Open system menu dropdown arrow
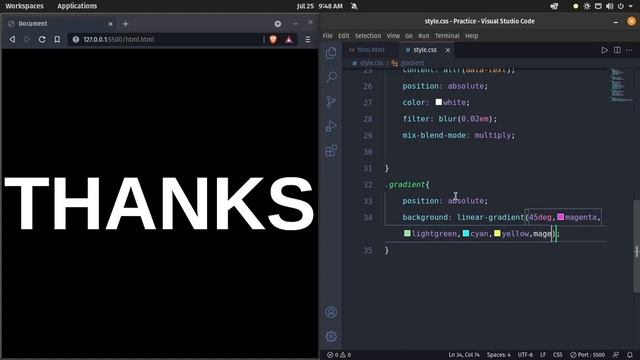 [631, 6]
